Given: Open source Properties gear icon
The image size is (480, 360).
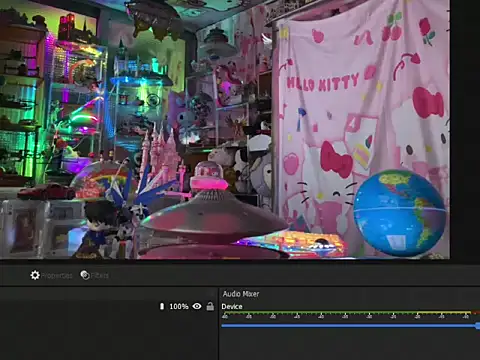Looking at the screenshot, I should (x=35, y=275).
